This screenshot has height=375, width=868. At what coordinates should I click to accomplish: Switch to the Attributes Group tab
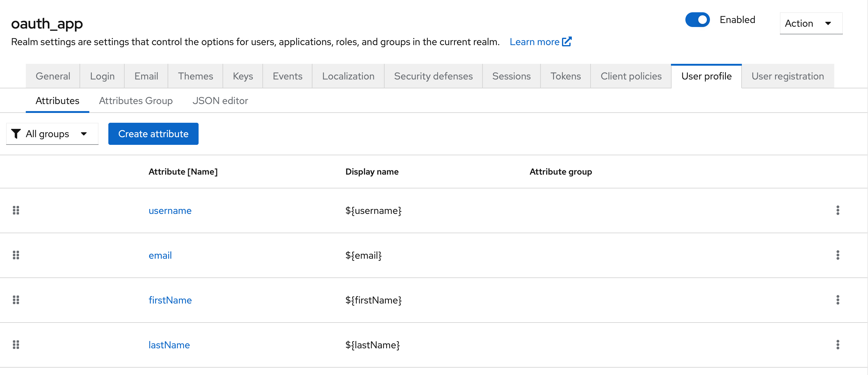click(135, 101)
